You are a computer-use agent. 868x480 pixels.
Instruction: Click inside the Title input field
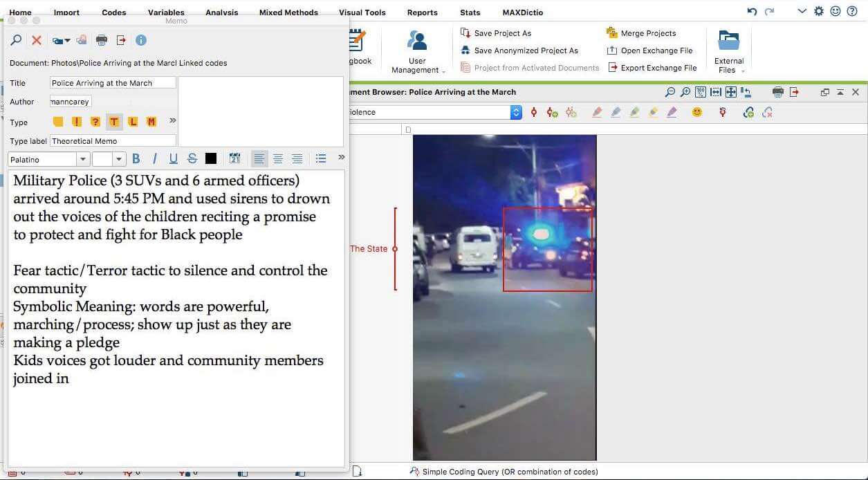point(111,82)
